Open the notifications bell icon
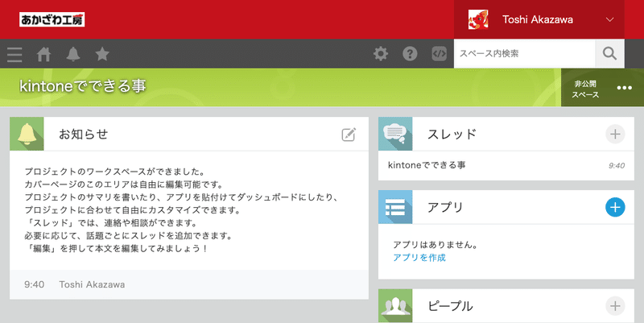The height and width of the screenshot is (323, 644). coord(73,54)
